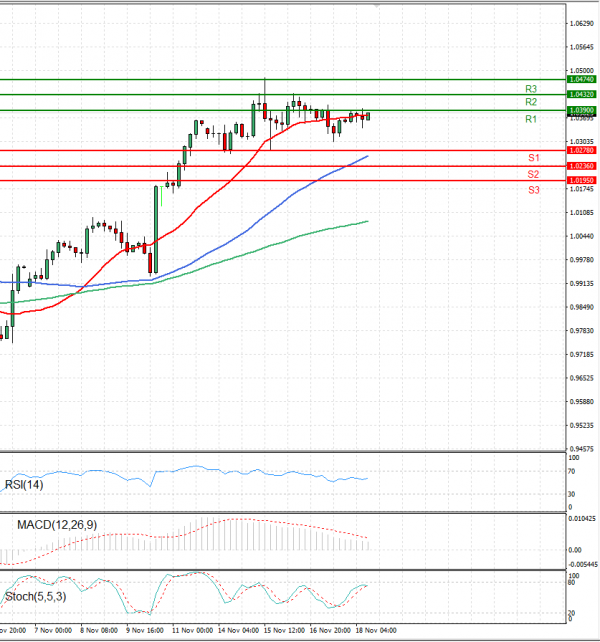
Task: Click the 0.97185 price axis value
Action: pyautogui.click(x=582, y=355)
